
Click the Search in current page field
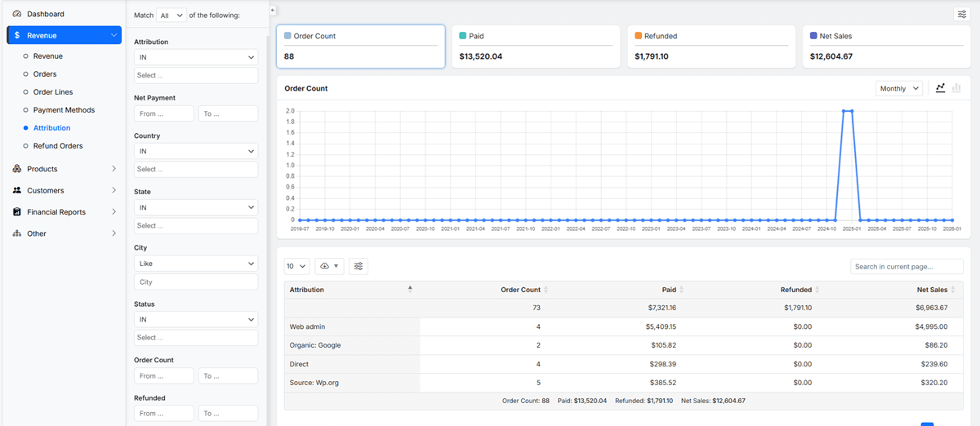pyautogui.click(x=906, y=267)
